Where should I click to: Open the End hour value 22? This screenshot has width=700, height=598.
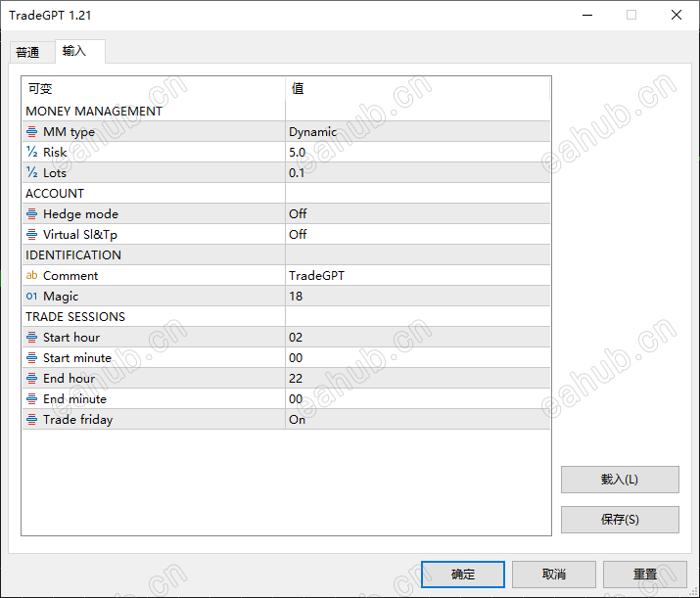(x=417, y=378)
